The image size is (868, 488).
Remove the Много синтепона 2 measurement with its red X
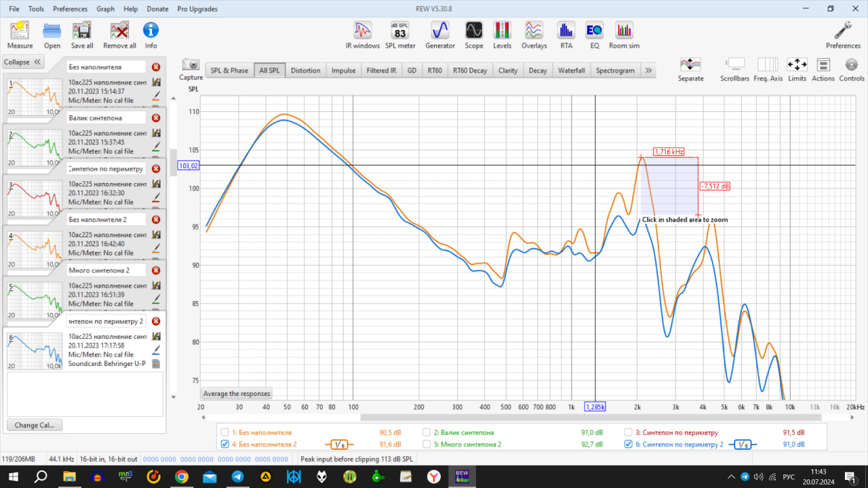click(156, 270)
